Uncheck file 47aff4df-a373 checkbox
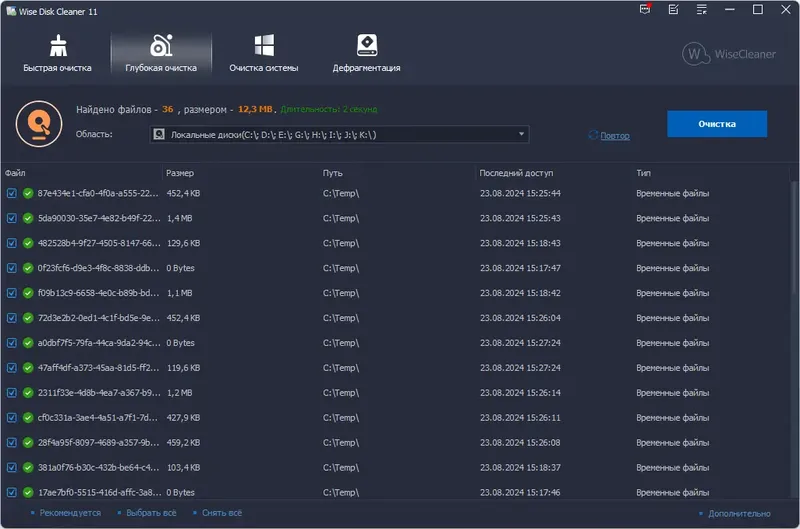 point(12,368)
